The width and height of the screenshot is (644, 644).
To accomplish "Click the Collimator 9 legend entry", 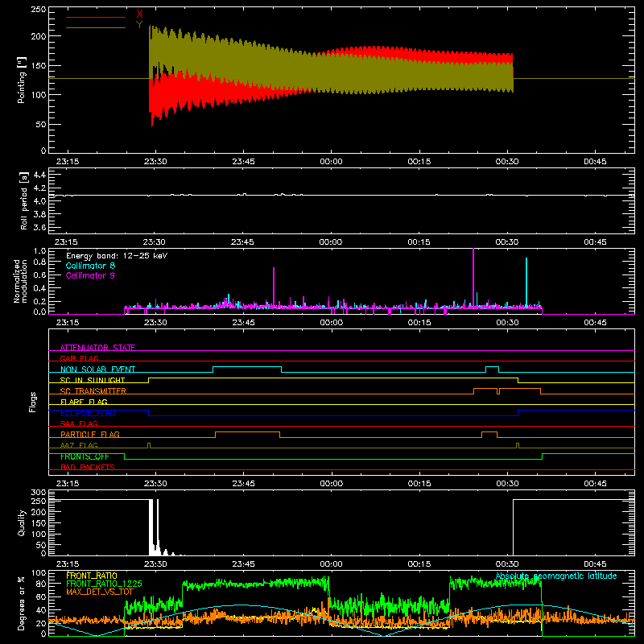I will point(90,275).
